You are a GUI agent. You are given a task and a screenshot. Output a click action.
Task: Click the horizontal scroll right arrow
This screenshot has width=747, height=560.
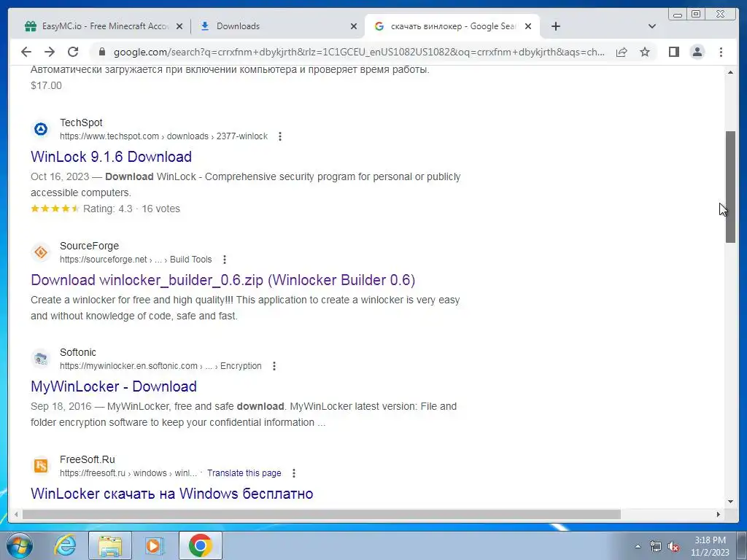click(x=719, y=514)
